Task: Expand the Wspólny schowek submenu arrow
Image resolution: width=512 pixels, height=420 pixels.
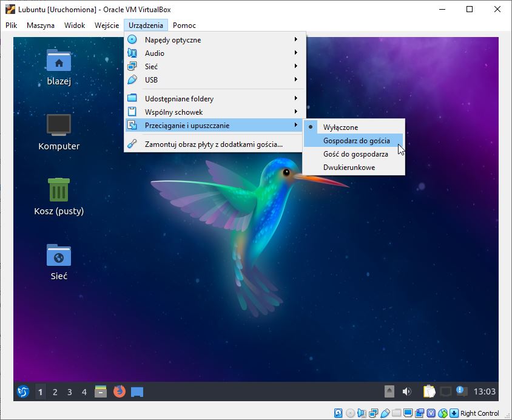Action: pyautogui.click(x=295, y=111)
